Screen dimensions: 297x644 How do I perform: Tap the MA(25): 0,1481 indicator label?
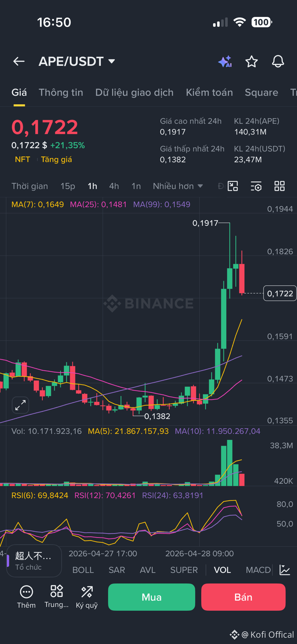click(x=98, y=204)
